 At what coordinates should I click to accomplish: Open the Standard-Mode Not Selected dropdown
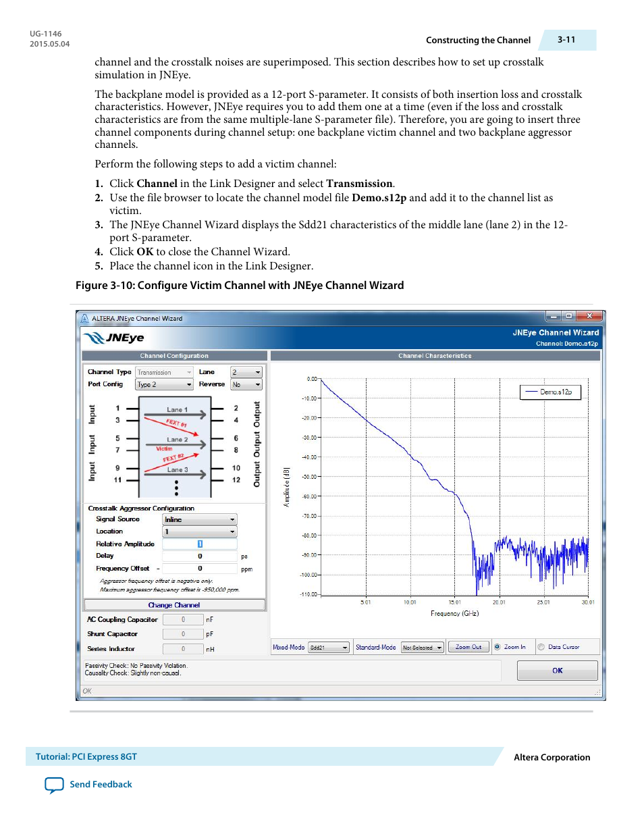(x=423, y=647)
